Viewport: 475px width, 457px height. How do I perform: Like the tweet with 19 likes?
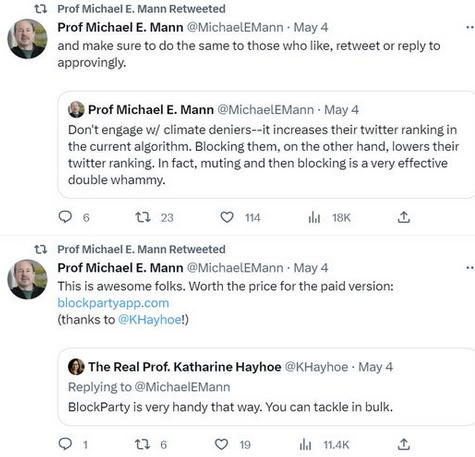pyautogui.click(x=221, y=444)
